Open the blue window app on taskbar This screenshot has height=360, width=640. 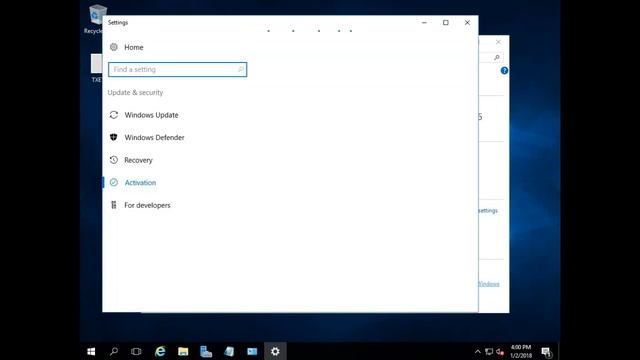pos(252,351)
